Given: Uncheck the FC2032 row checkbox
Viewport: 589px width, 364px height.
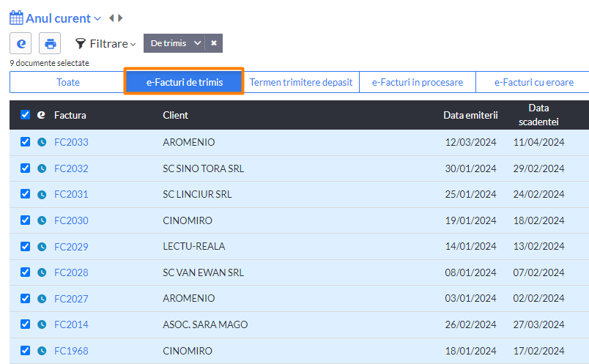Looking at the screenshot, I should click(25, 168).
